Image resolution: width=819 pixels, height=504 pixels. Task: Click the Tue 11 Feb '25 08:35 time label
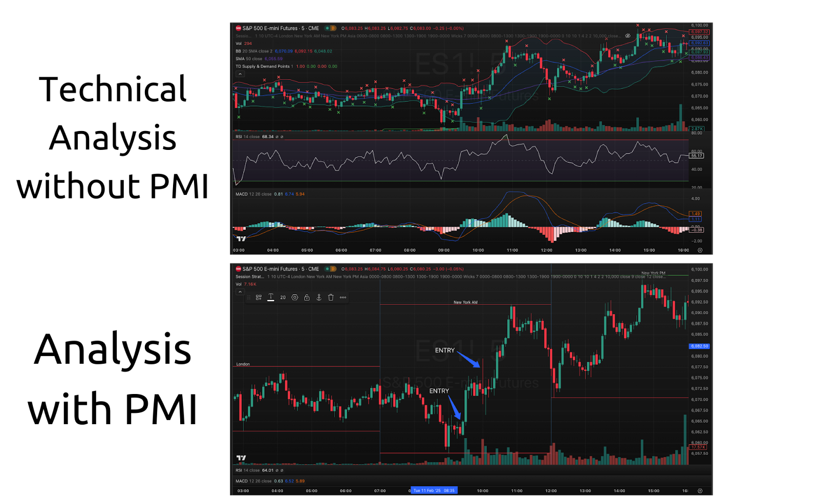[x=434, y=490]
